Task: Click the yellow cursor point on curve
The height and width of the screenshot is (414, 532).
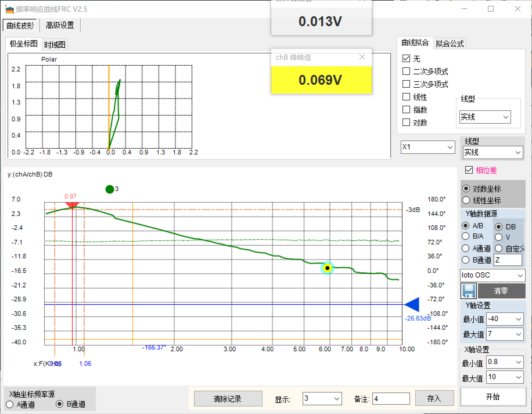Action: [x=327, y=268]
